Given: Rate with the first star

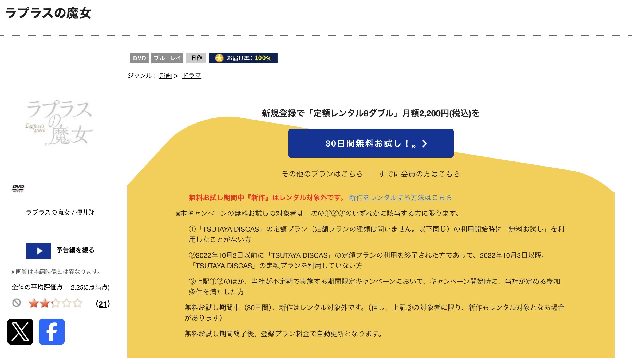Looking at the screenshot, I should (34, 303).
